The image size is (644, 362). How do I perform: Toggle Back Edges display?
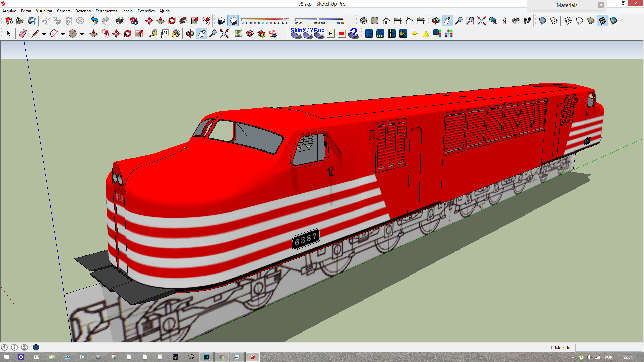pyautogui.click(x=554, y=21)
